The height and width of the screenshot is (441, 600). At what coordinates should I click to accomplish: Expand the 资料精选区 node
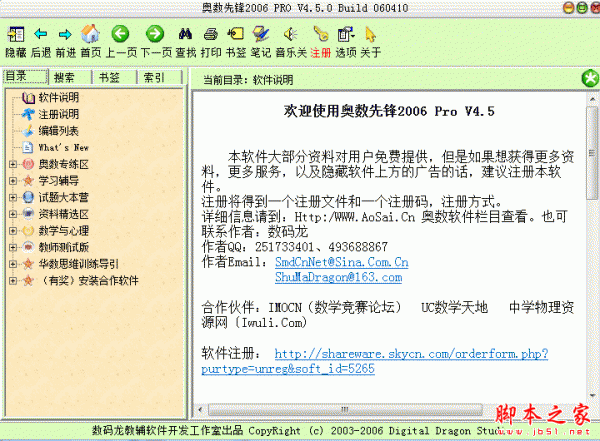13,214
